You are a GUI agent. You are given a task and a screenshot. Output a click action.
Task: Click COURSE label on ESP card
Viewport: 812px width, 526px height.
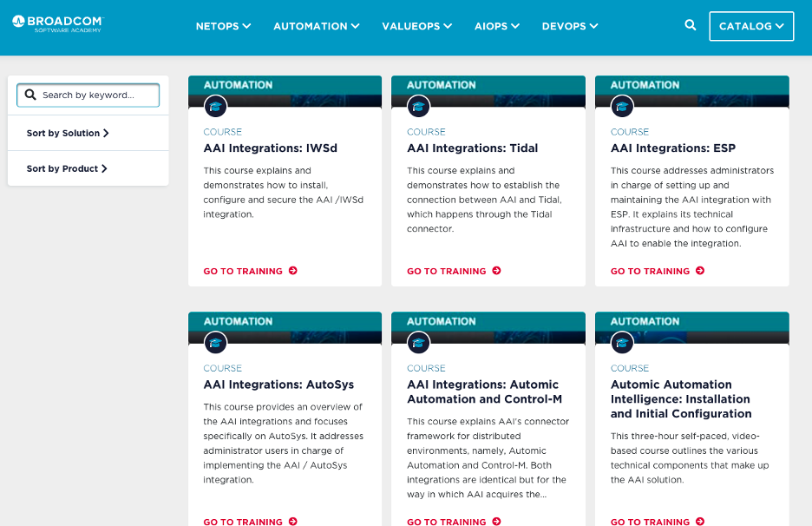(630, 132)
